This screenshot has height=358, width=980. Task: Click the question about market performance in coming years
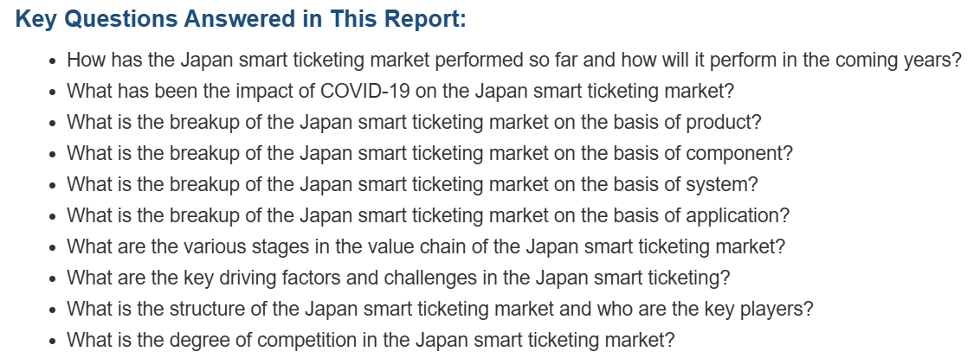point(513,61)
